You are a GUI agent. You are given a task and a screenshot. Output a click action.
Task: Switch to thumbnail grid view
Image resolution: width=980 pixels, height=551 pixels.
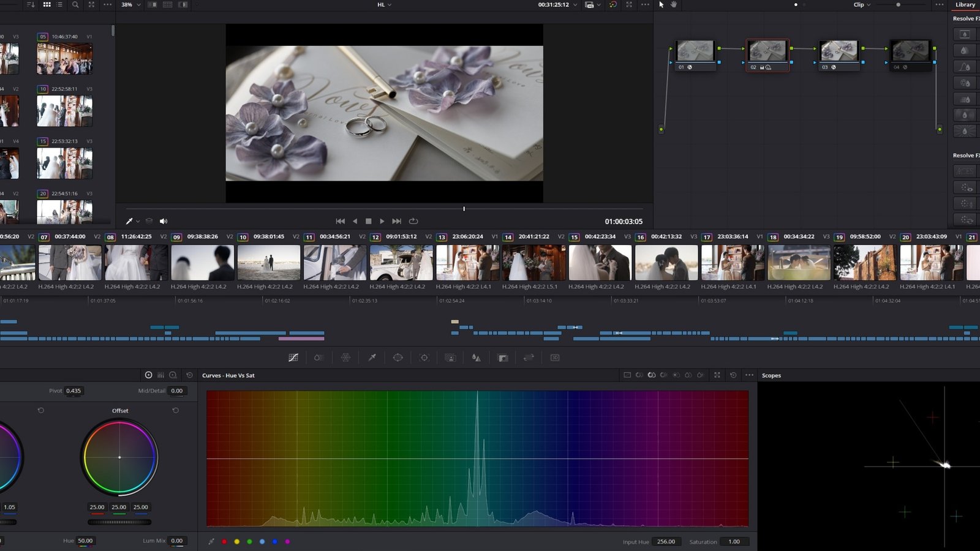pyautogui.click(x=47, y=4)
